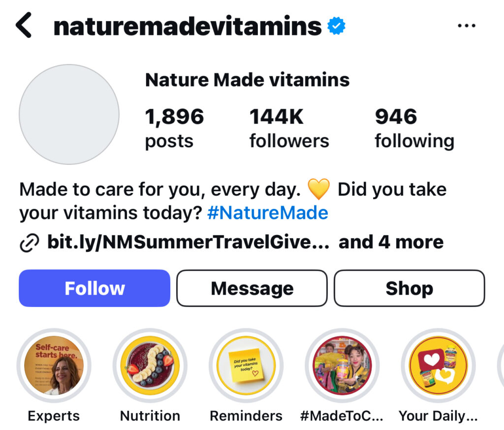Screen dimensions: 504x430
Task: Open the #NatureMade hashtag link
Action: pos(267,213)
